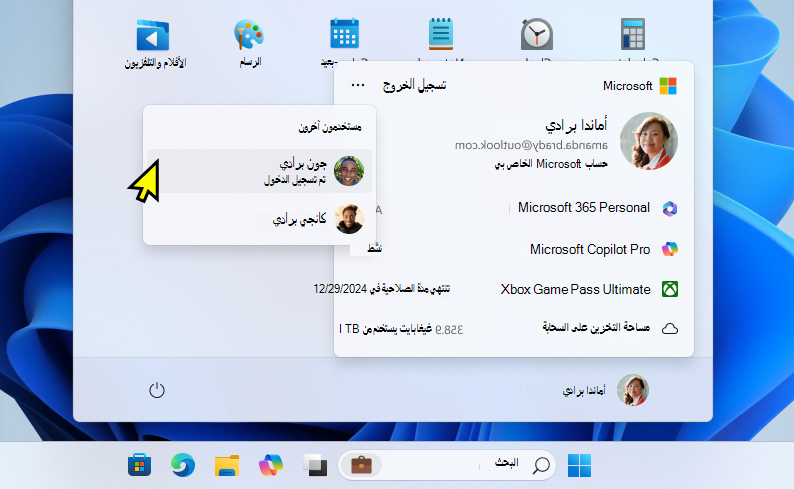Click the power button in Start menu
The image size is (794, 489).
pos(157,390)
